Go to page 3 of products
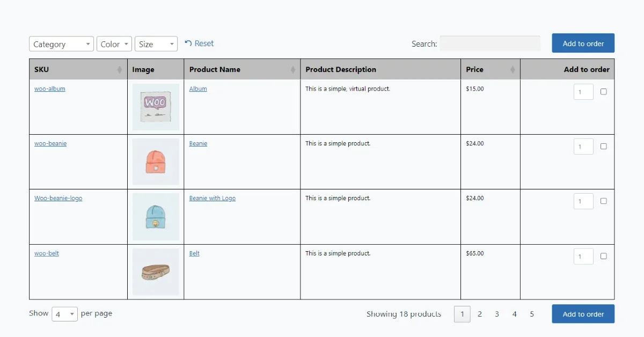644x337 pixels. pyautogui.click(x=497, y=314)
